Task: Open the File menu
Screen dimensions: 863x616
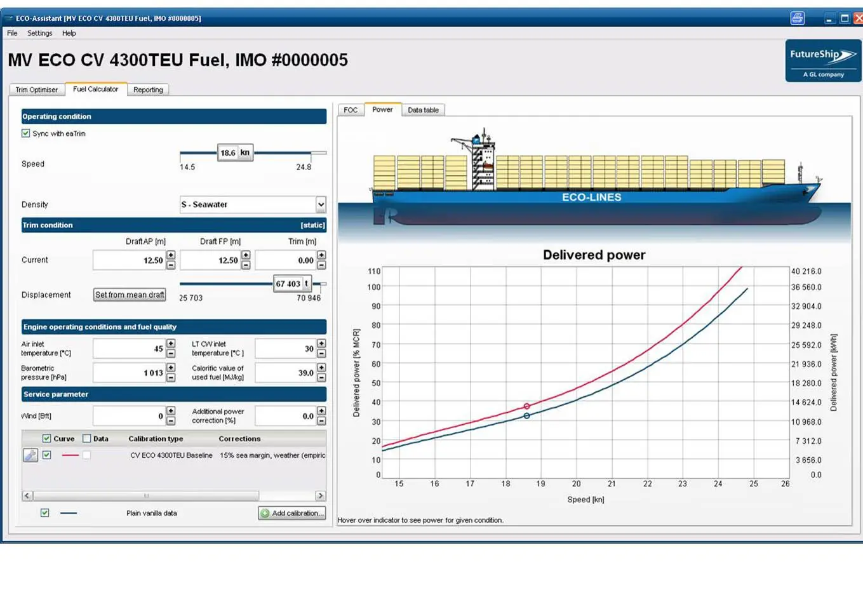Action: click(x=12, y=33)
